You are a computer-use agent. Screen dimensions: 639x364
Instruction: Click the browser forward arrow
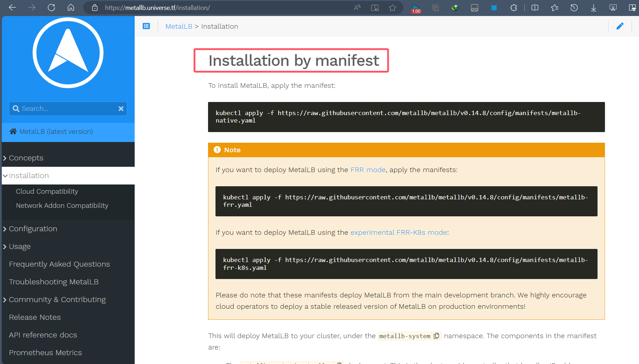[32, 7]
